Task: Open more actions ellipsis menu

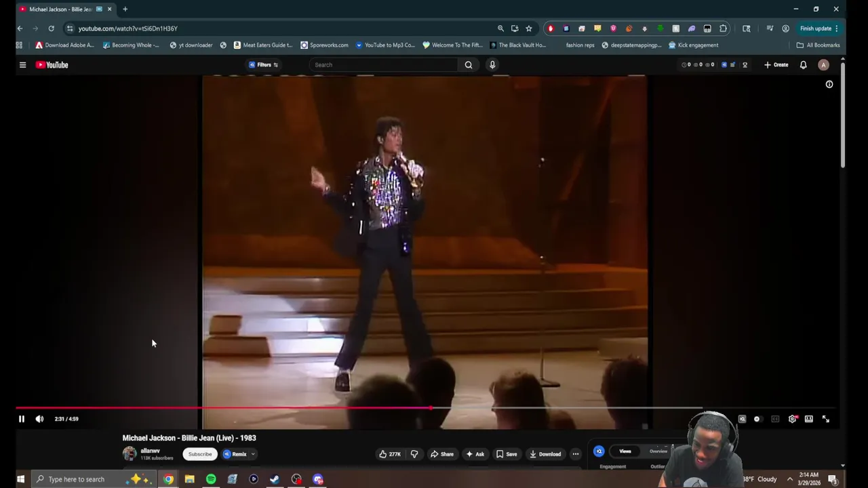Action: tap(575, 454)
